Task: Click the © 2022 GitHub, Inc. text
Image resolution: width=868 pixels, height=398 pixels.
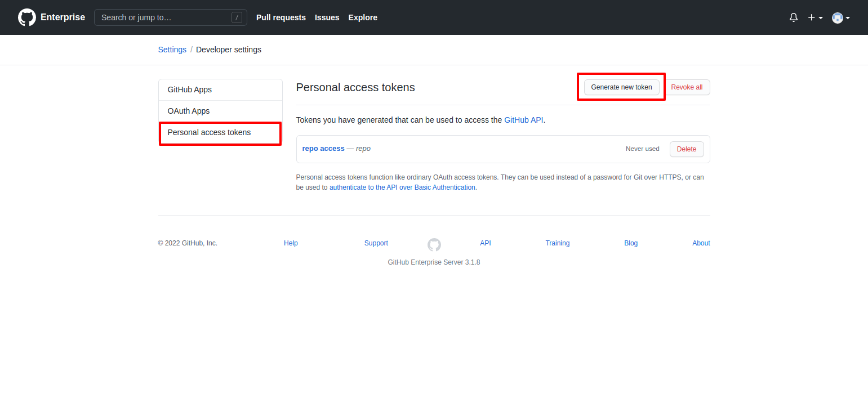Action: tap(188, 243)
